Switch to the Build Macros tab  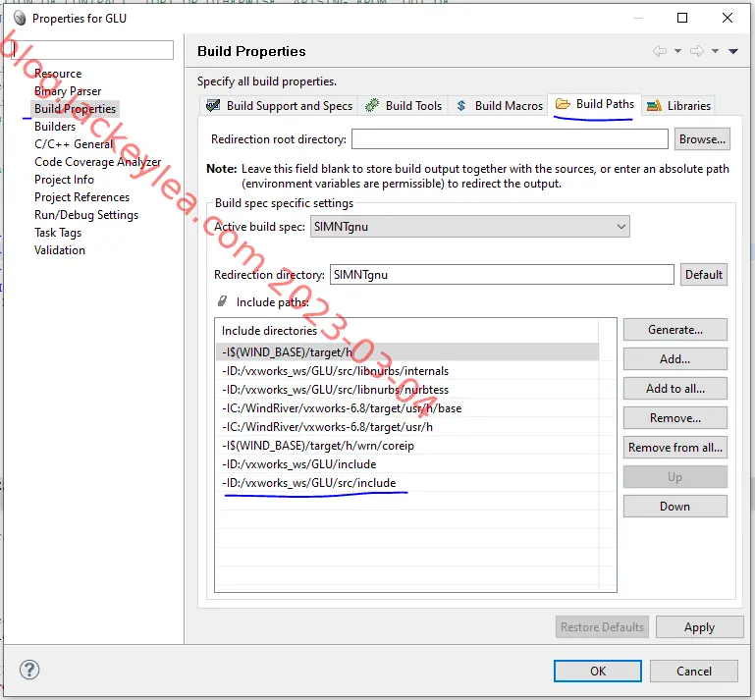click(x=499, y=105)
